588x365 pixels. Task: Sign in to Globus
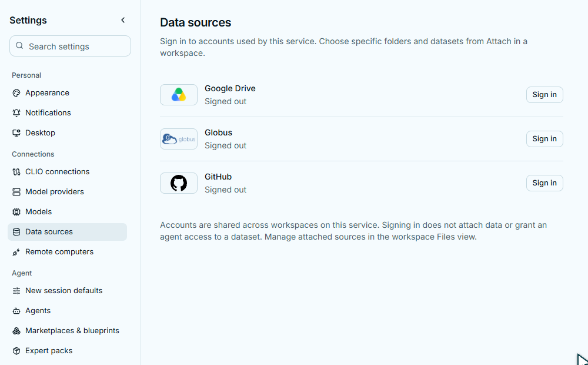(x=544, y=139)
